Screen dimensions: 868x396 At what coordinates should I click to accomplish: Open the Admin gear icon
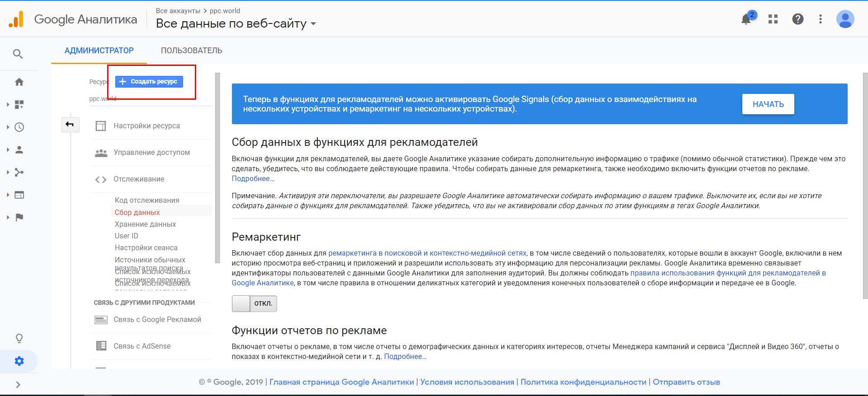click(x=19, y=361)
